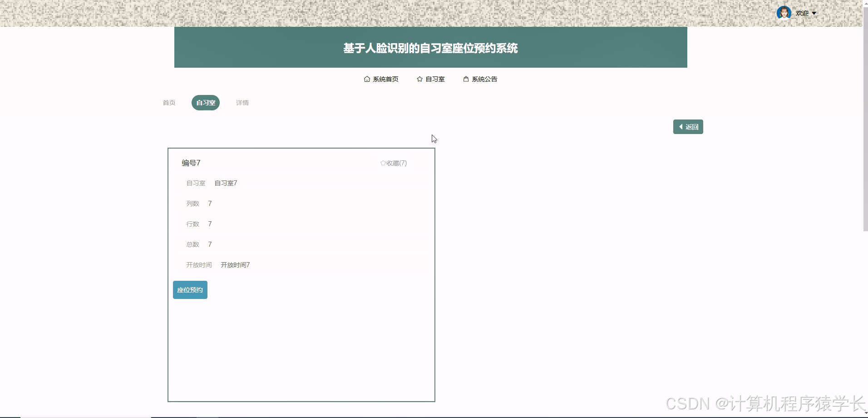Select the highlighted 自习室 breadcrumb pill
Screen dimensions: 868x418
pyautogui.click(x=206, y=103)
